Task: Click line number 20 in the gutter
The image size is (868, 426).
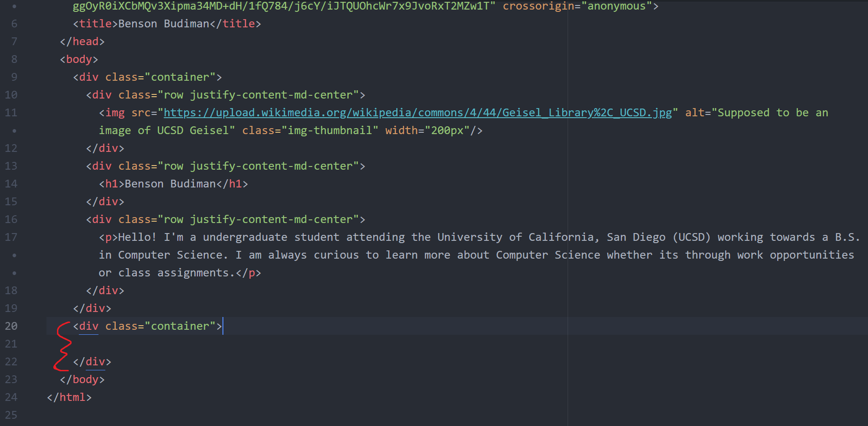Action: pyautogui.click(x=11, y=326)
